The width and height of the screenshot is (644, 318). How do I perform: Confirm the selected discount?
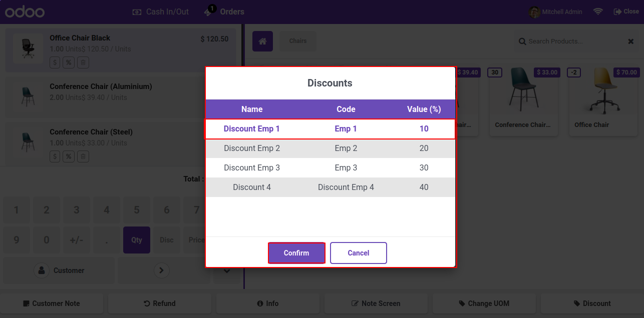(296, 253)
